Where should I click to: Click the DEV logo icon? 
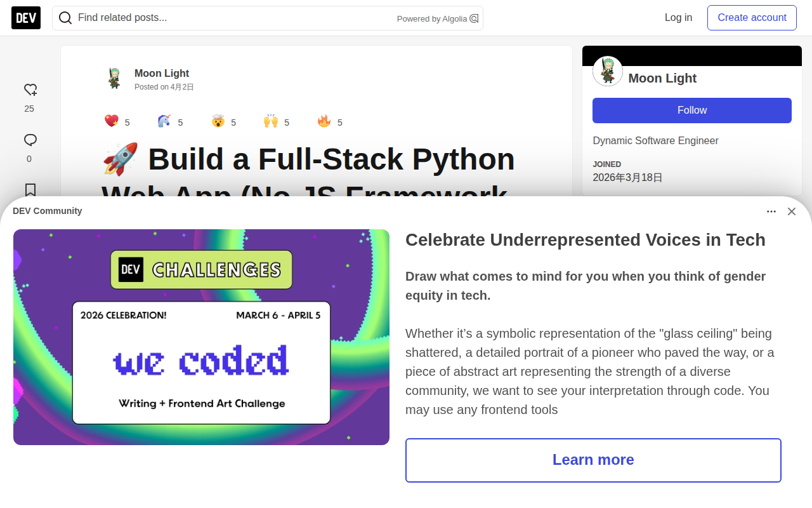[26, 18]
